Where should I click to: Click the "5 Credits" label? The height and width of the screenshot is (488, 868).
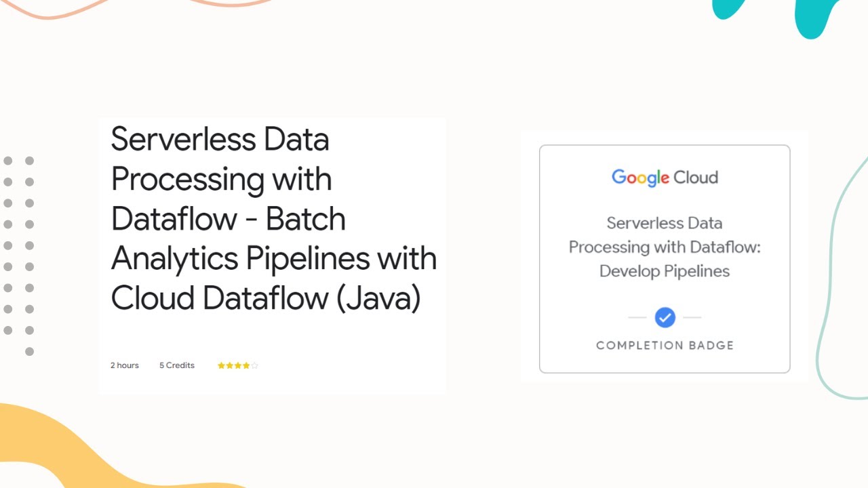[177, 365]
